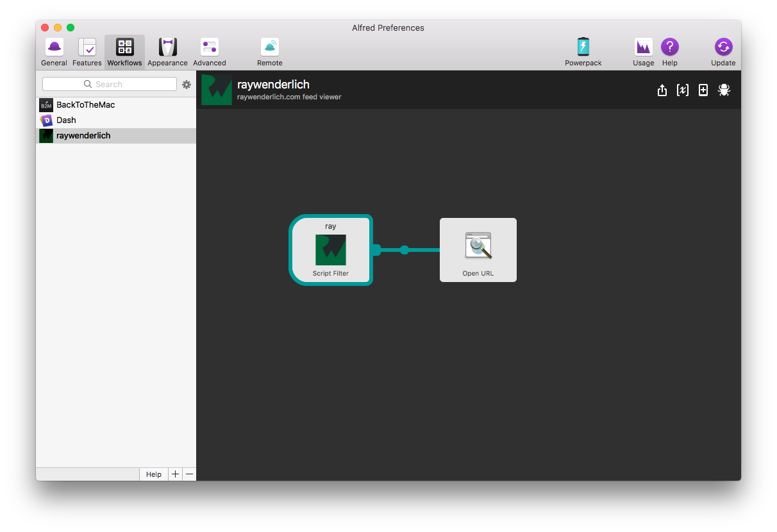Toggle the workflow debugger bug icon
Image resolution: width=777 pixels, height=532 pixels.
click(724, 90)
